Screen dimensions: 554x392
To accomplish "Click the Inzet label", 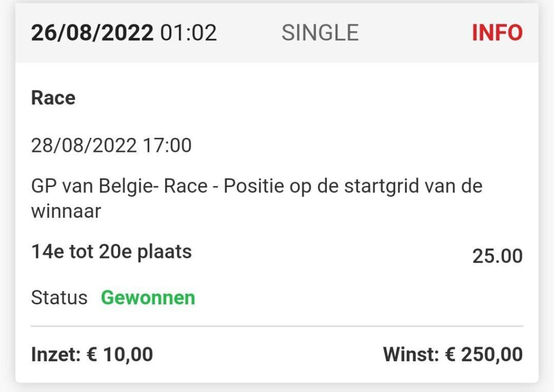I will coord(55,355).
